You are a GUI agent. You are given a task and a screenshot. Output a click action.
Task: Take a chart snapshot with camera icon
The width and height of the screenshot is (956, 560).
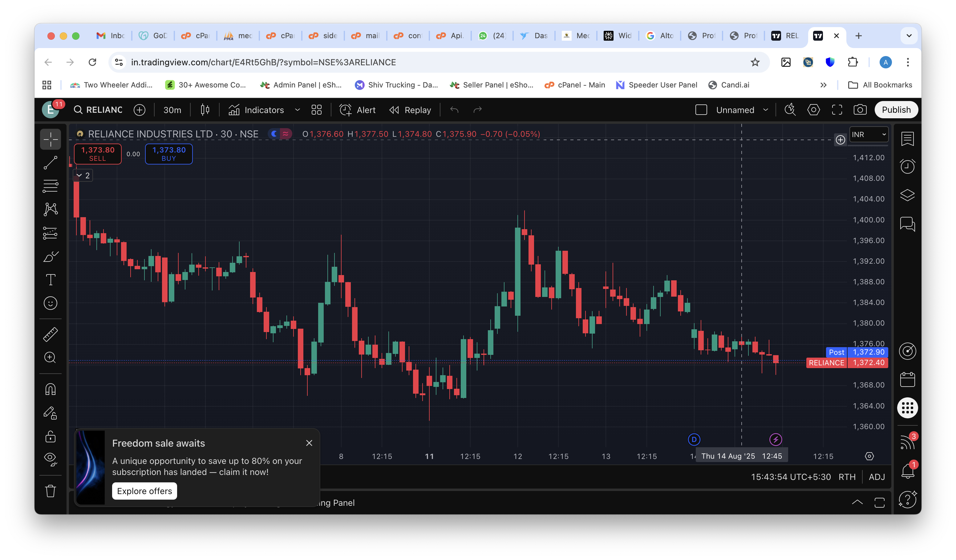860,110
